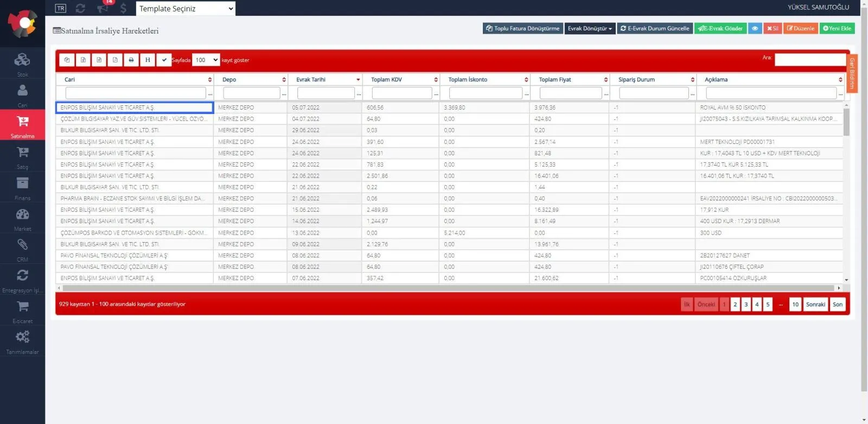The image size is (868, 424).
Task: Open the Market sidebar menu
Action: 22,218
